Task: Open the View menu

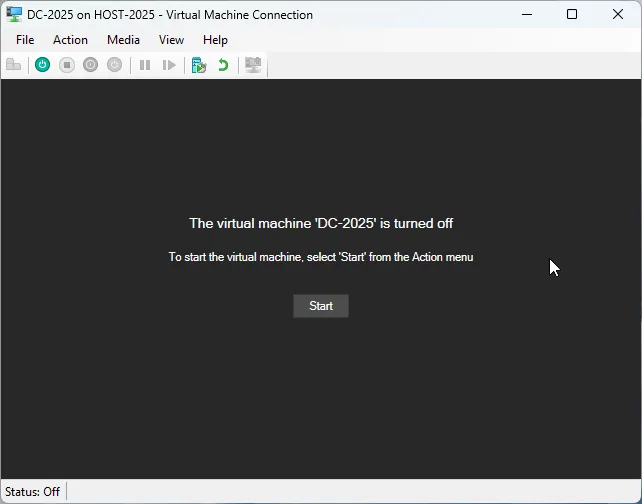Action: 171,40
